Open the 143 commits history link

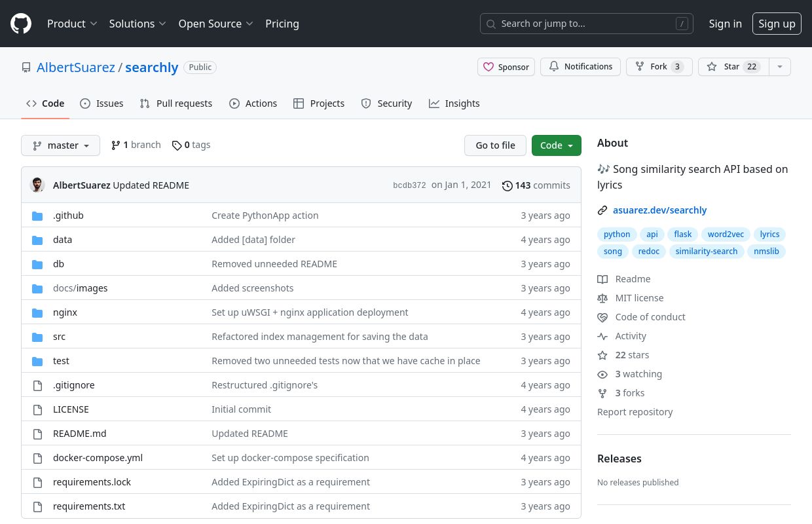point(536,185)
